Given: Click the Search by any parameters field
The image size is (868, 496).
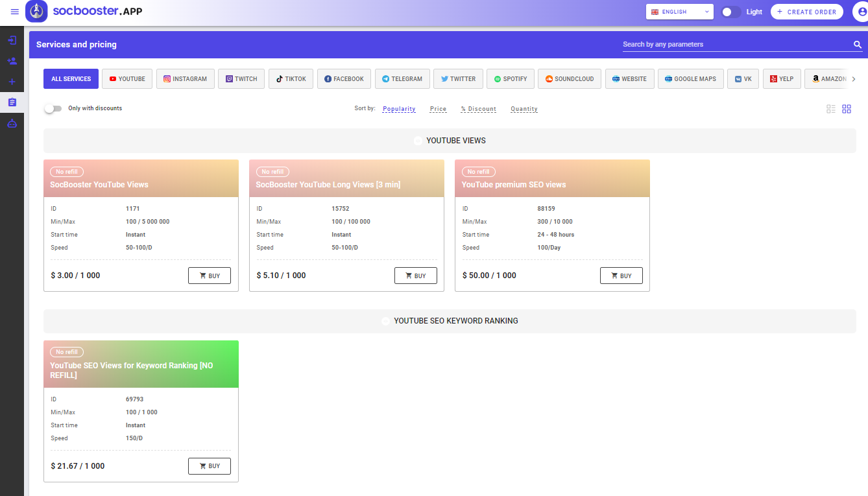Looking at the screenshot, I should [x=736, y=45].
